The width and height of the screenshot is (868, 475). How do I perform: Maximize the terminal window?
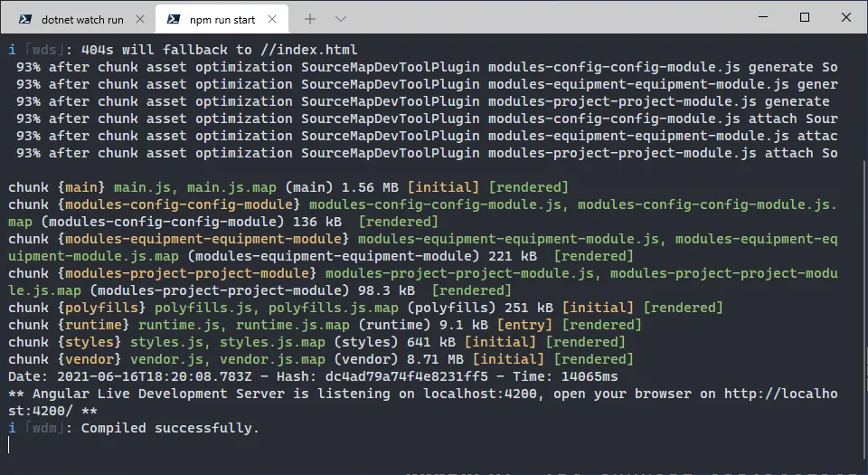(804, 17)
